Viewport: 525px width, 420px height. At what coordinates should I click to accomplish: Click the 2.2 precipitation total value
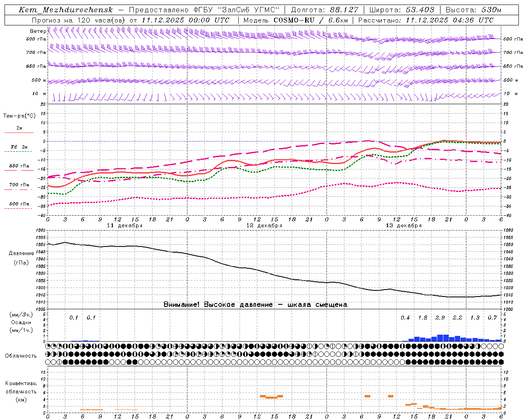[457, 318]
